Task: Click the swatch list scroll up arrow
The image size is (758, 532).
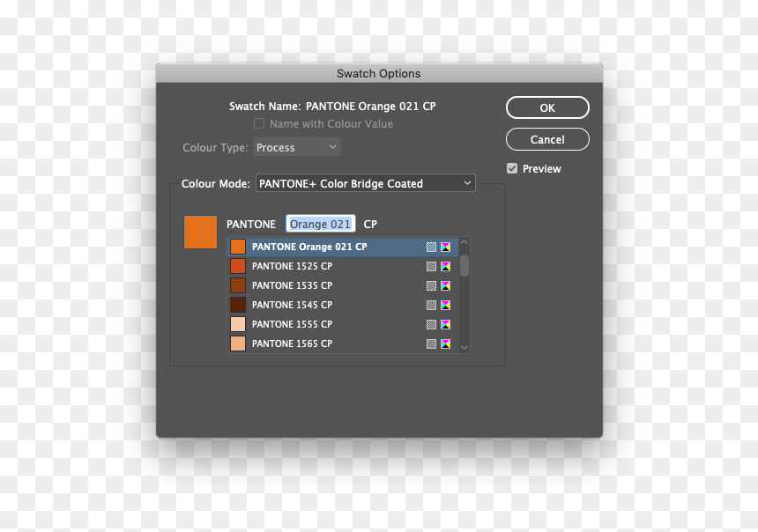Action: pyautogui.click(x=464, y=242)
